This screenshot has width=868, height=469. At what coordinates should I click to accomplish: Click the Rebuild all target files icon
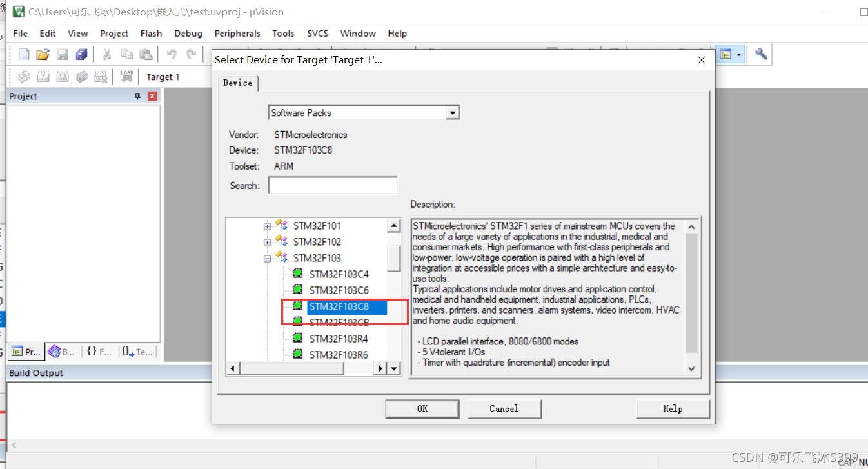pyautogui.click(x=63, y=77)
